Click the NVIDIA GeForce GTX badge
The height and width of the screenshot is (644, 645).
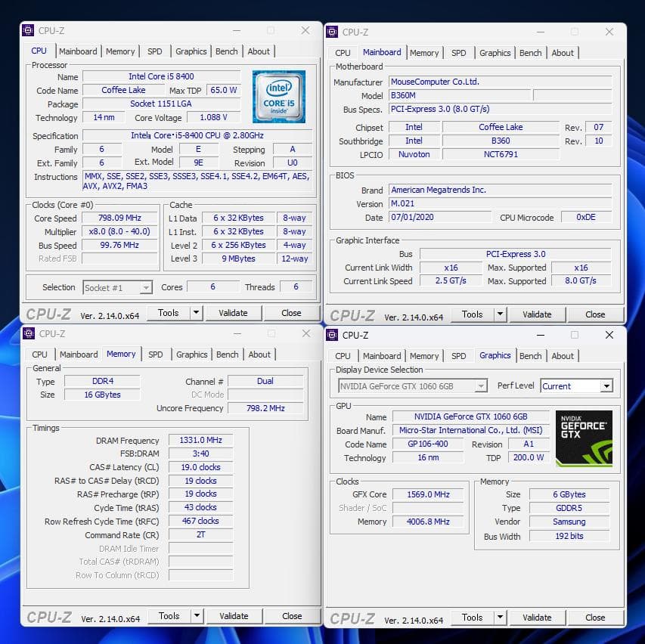[x=583, y=438]
